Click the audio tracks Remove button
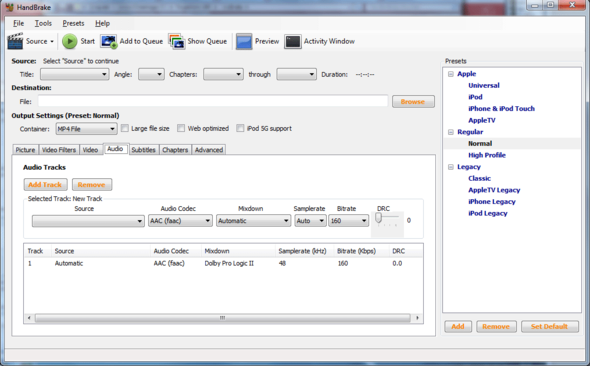 (x=92, y=185)
